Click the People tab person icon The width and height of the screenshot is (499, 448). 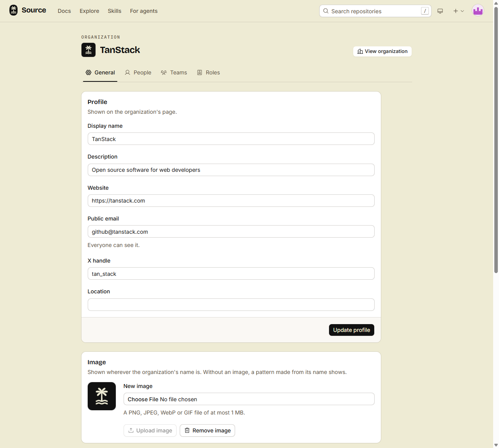click(x=127, y=72)
